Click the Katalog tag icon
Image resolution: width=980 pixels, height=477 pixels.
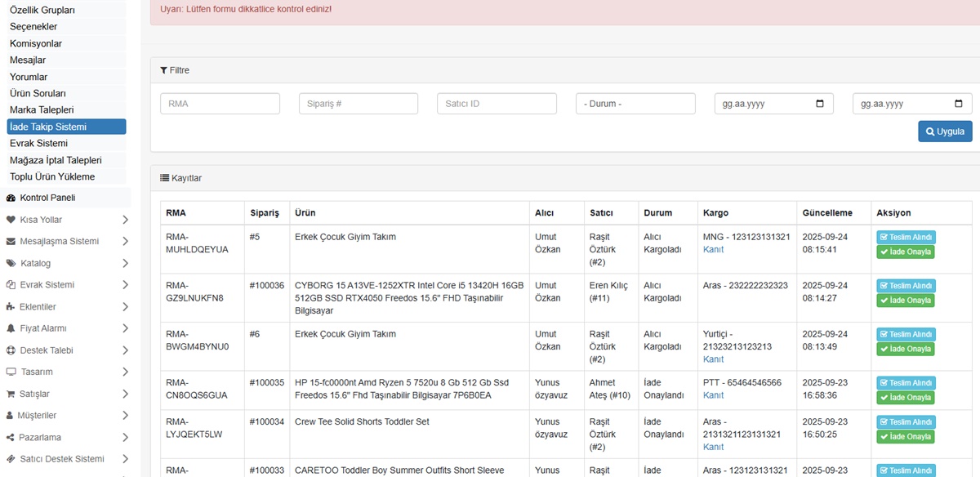pos(11,263)
